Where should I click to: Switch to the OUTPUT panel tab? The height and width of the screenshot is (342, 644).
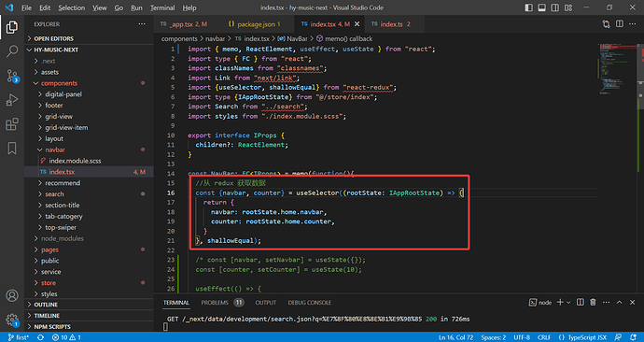266,303
